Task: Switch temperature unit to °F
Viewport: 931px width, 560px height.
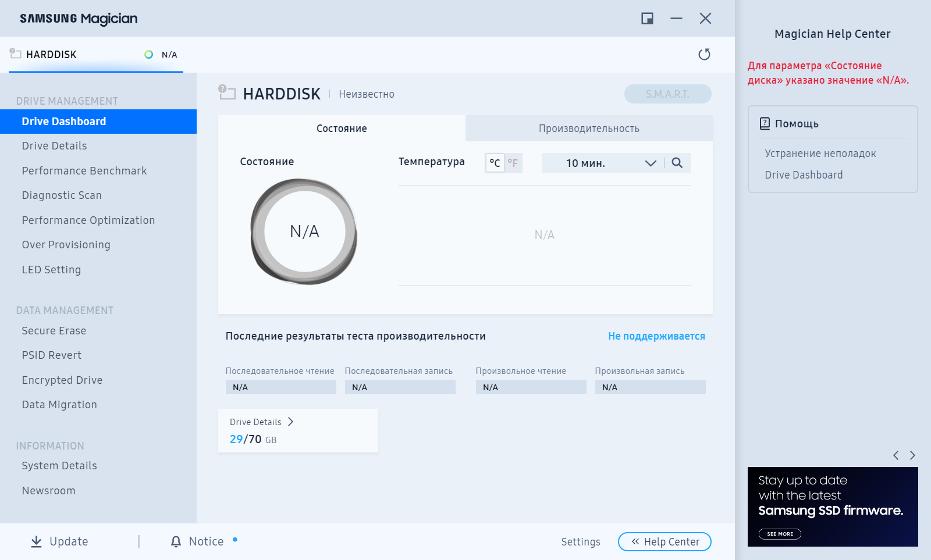Action: (x=513, y=163)
